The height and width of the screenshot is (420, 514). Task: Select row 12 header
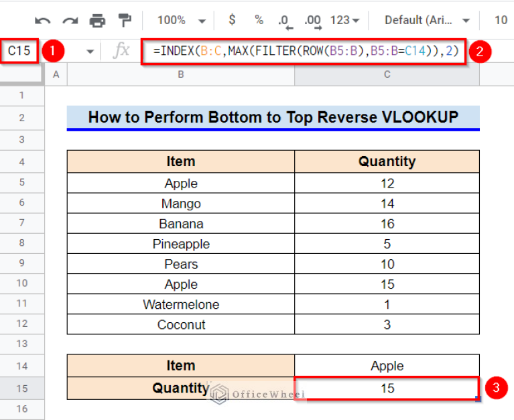[22, 324]
